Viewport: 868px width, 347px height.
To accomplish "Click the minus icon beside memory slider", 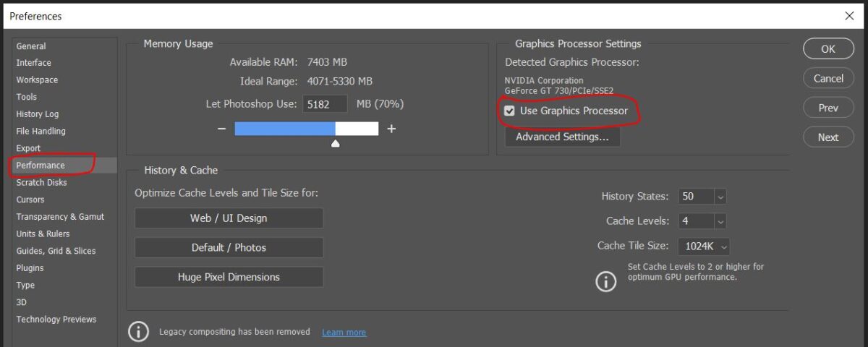I will click(221, 129).
